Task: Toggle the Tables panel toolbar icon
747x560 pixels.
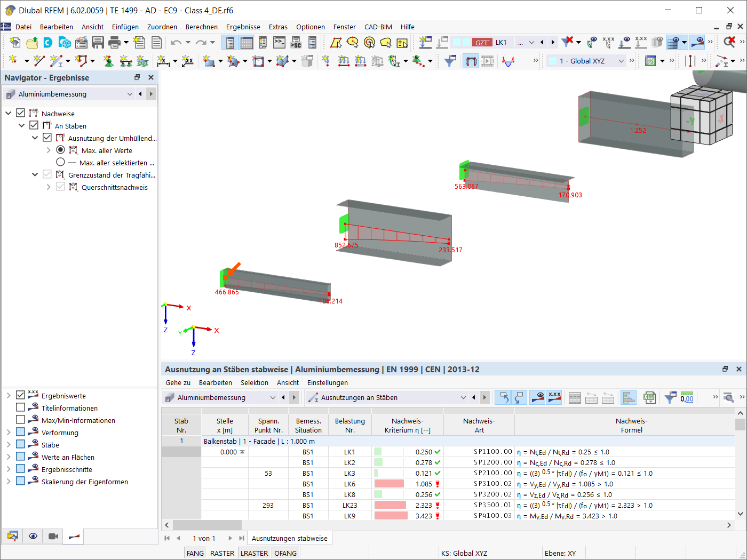Action: point(247,43)
